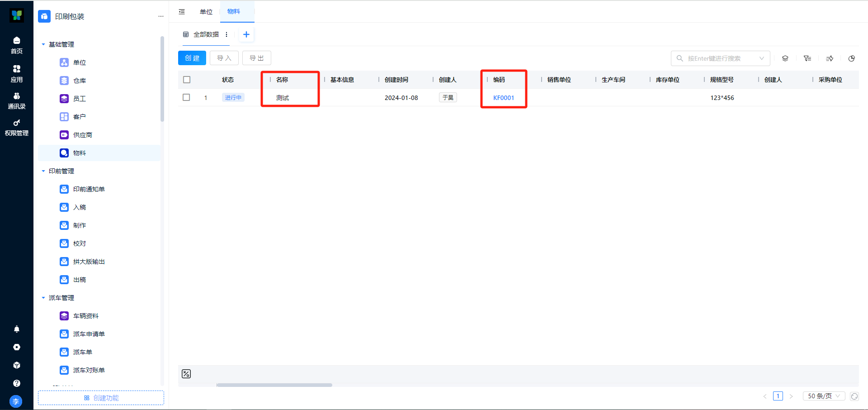Open the 50 条/页 page size dropdown
868x410 pixels.
823,396
